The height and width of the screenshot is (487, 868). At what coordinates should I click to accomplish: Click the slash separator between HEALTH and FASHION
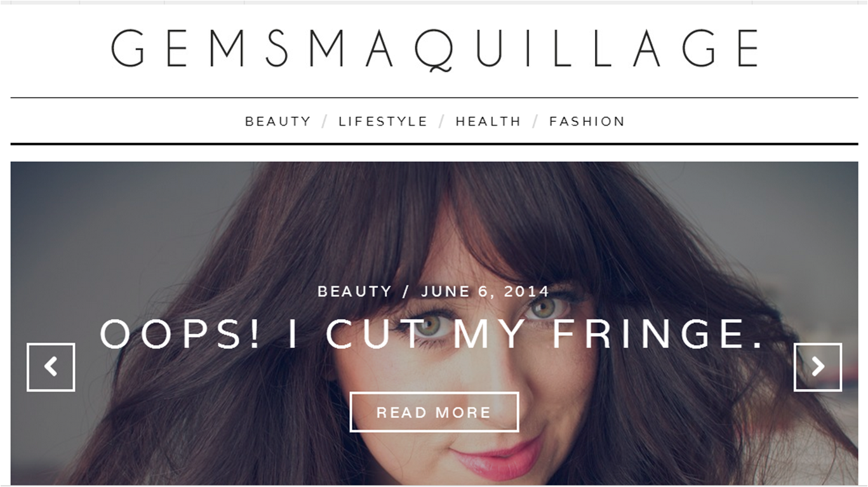click(535, 121)
